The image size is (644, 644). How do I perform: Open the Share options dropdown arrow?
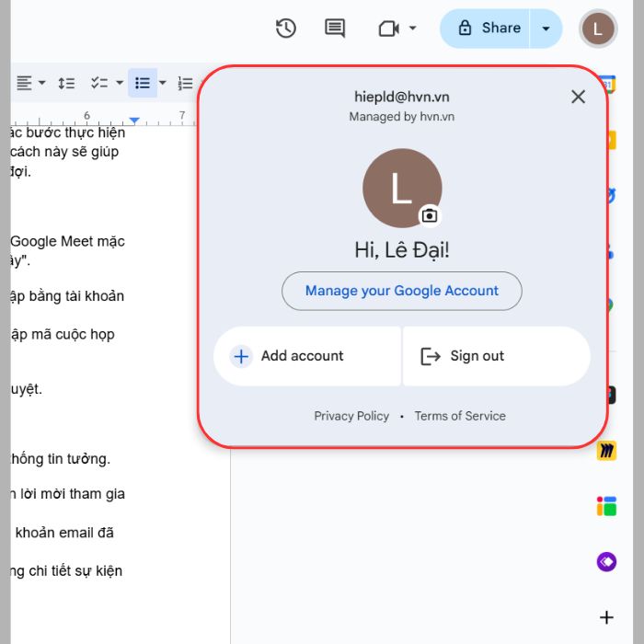546,29
